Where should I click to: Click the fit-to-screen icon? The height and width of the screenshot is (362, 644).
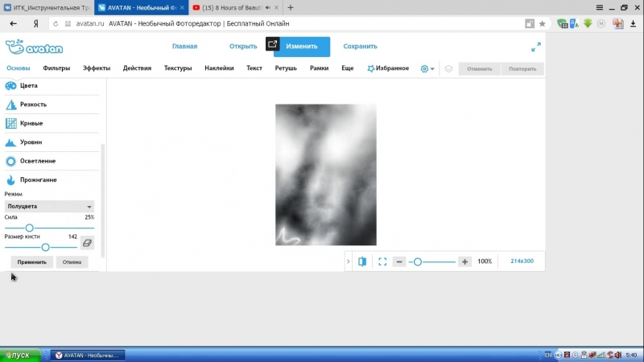click(382, 261)
